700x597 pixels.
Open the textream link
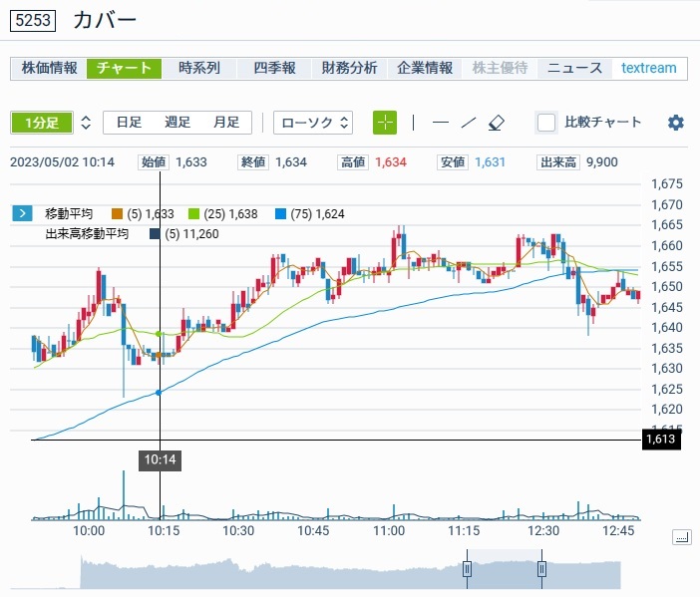648,68
